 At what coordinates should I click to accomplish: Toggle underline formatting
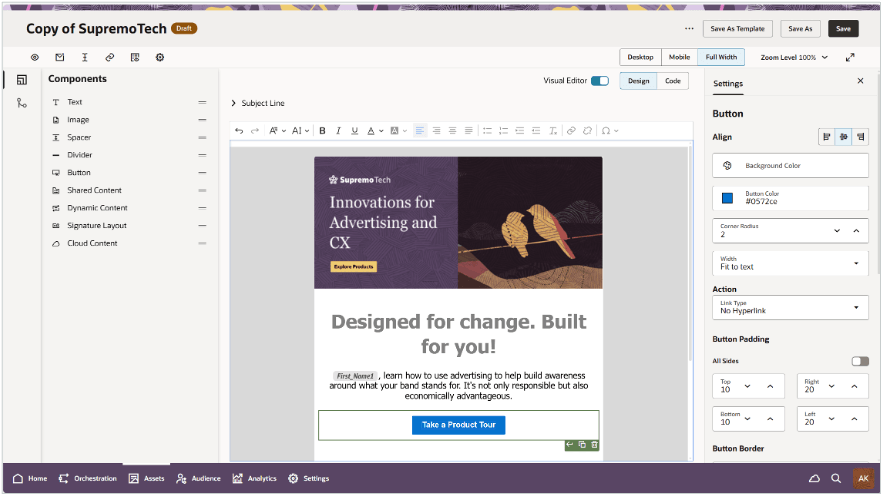(355, 131)
